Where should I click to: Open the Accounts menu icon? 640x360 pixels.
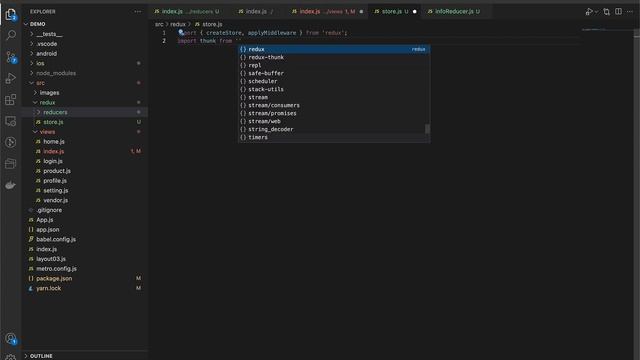tap(11, 338)
